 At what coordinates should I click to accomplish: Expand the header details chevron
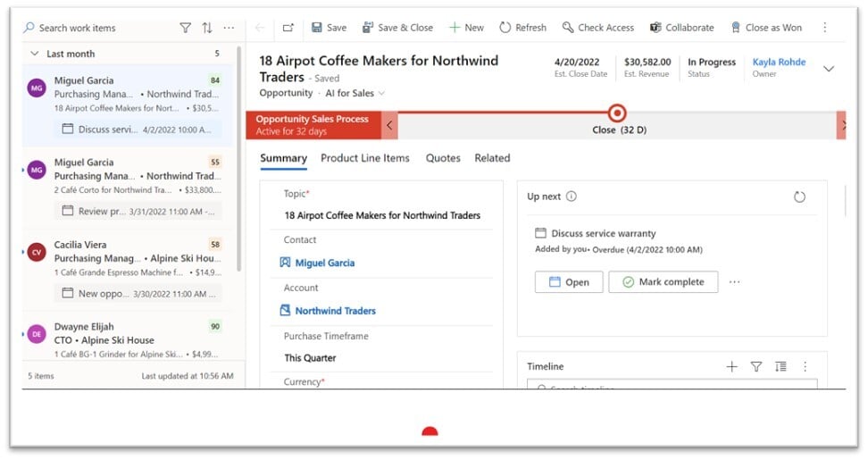(828, 69)
